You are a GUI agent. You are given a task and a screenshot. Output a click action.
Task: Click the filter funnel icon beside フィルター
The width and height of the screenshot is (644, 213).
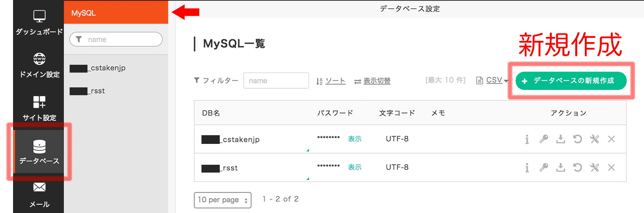click(197, 80)
